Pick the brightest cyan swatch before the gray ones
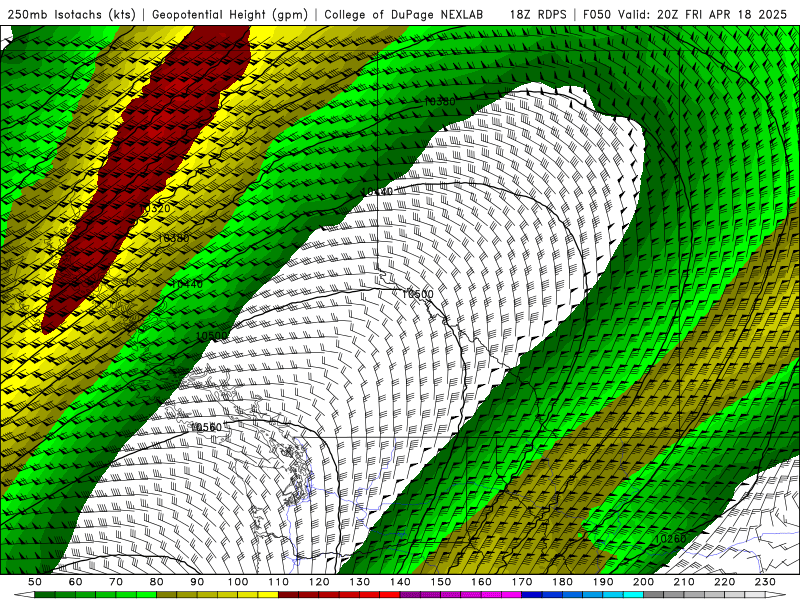 [x=633, y=595]
